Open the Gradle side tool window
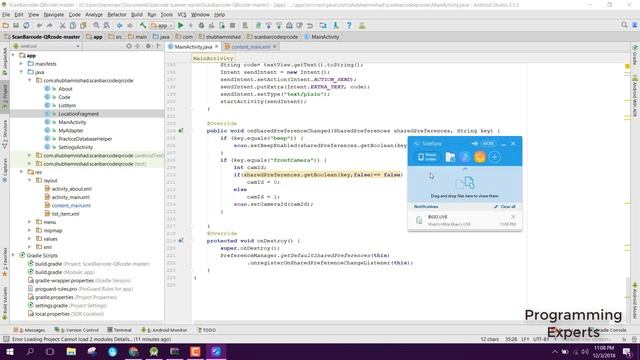 pyautogui.click(x=635, y=55)
